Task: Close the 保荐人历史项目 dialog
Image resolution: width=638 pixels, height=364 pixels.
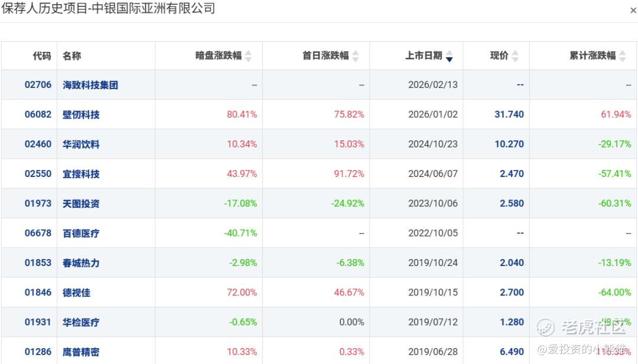Action: [633, 11]
